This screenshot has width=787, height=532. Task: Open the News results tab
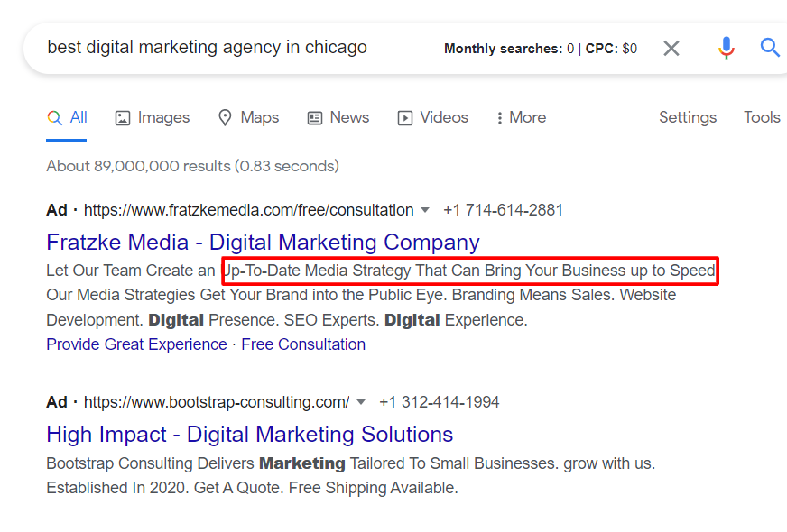pyautogui.click(x=338, y=117)
